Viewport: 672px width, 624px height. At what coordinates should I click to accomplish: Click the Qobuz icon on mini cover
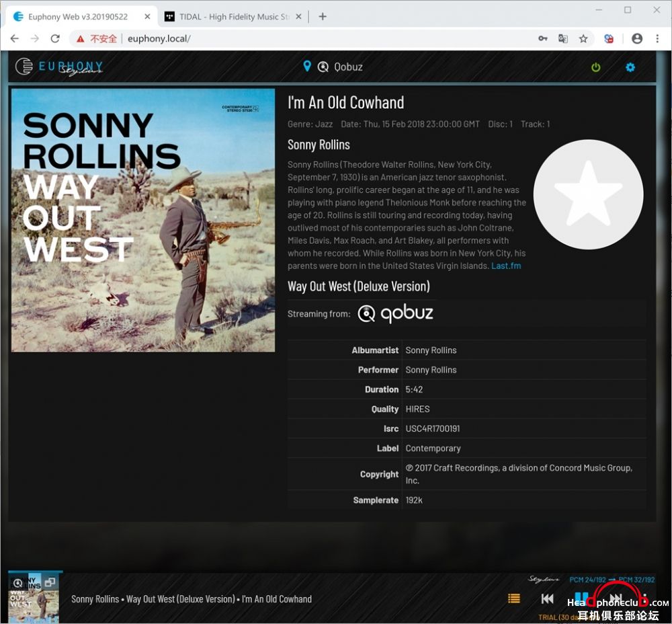tap(17, 583)
